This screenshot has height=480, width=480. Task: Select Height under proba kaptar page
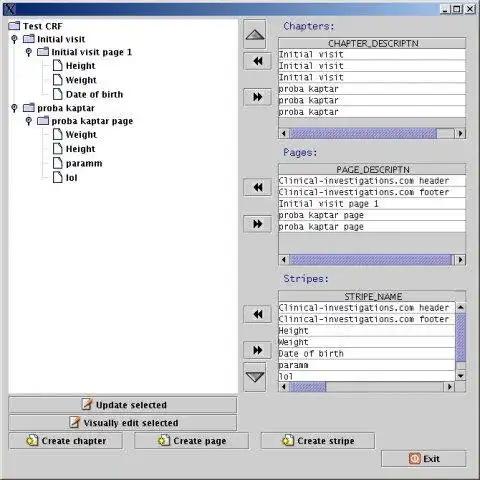coord(80,149)
